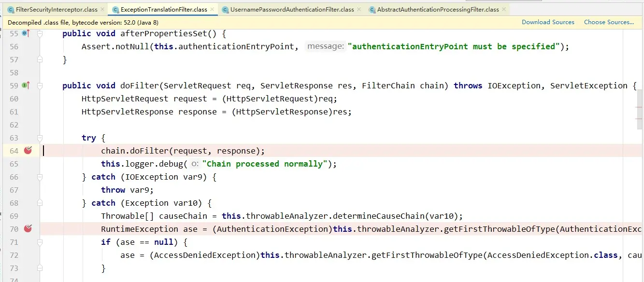The height and width of the screenshot is (282, 644).
Task: Switch to the FilterSecurityInterceptor.class tab
Action: pyautogui.click(x=57, y=10)
